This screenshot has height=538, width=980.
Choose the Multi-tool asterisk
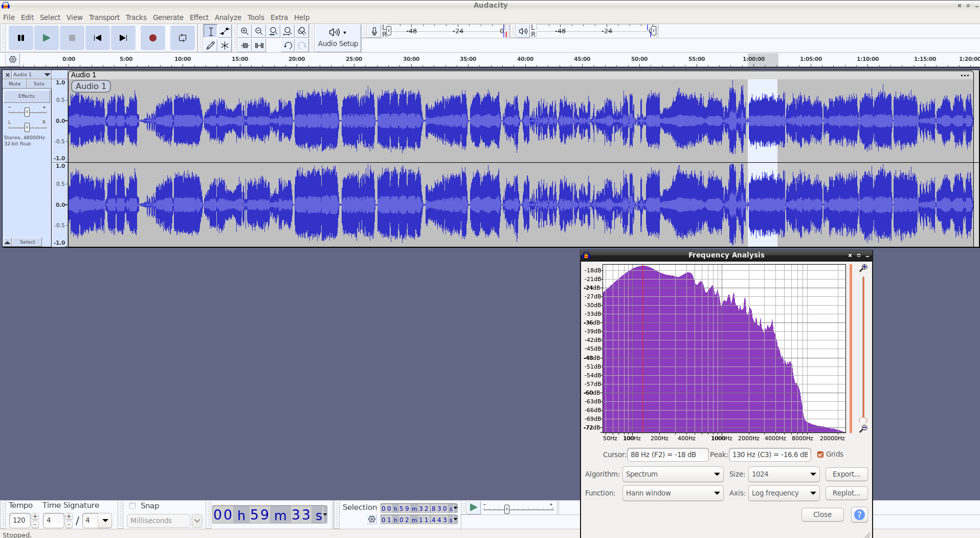pyautogui.click(x=225, y=46)
